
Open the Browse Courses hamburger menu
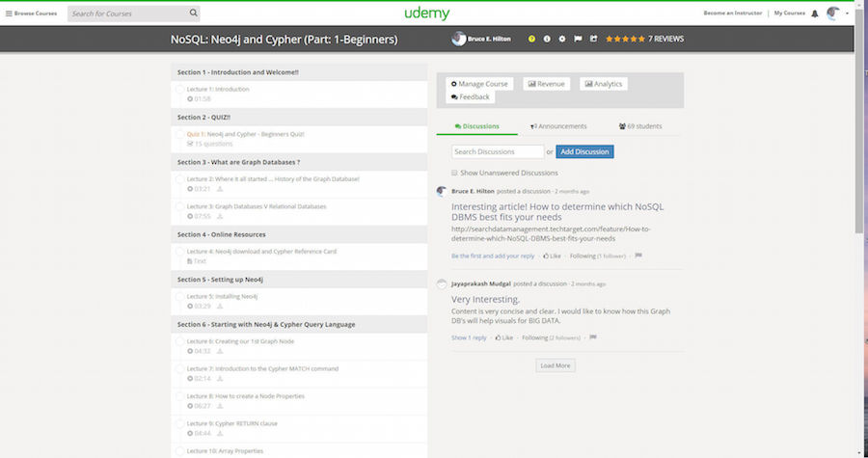(9, 13)
